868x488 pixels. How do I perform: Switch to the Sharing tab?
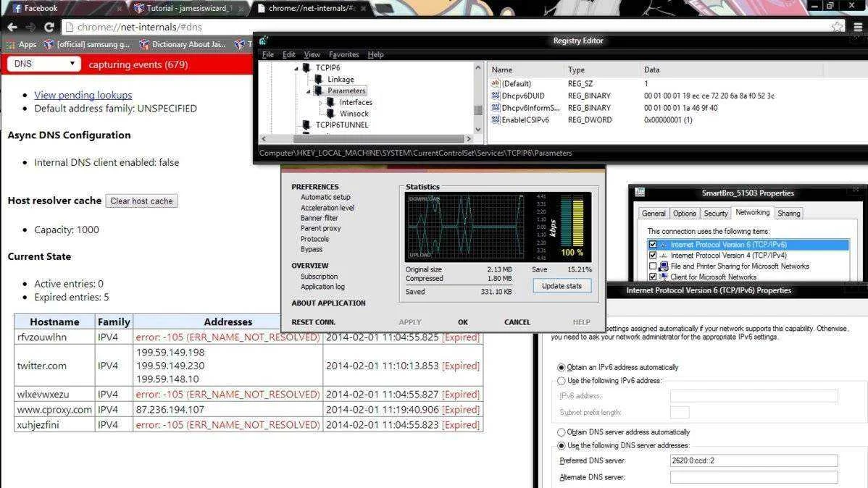click(x=788, y=214)
